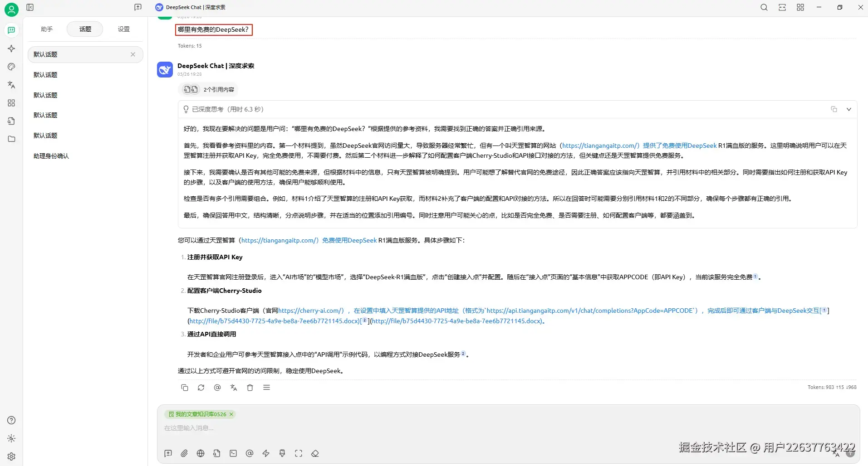Open mini apps grid icon in top bar
868x466 pixels.
(800, 7)
